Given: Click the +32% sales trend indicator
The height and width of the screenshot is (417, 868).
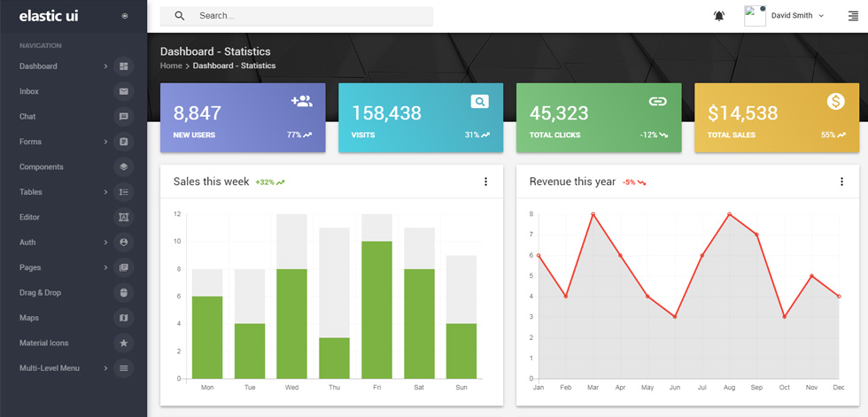Looking at the screenshot, I should (270, 182).
